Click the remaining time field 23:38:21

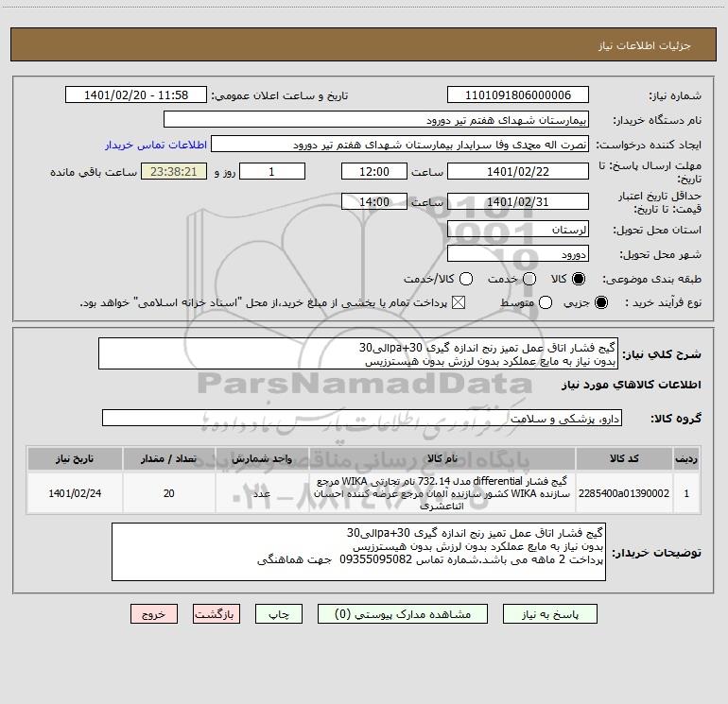[x=174, y=171]
